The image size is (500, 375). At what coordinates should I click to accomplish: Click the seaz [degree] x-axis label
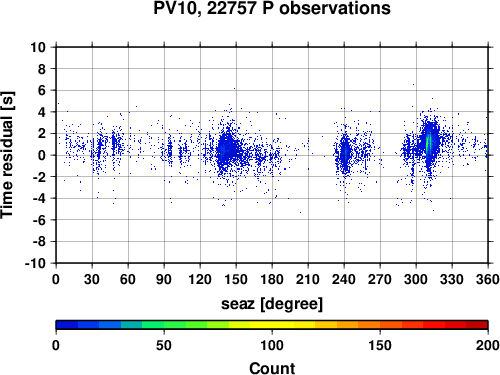272,304
